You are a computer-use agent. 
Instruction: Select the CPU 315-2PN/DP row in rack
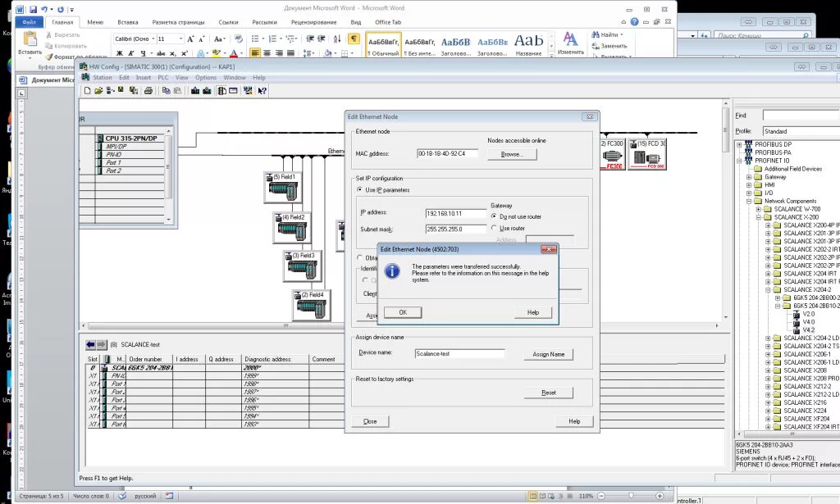click(130, 138)
